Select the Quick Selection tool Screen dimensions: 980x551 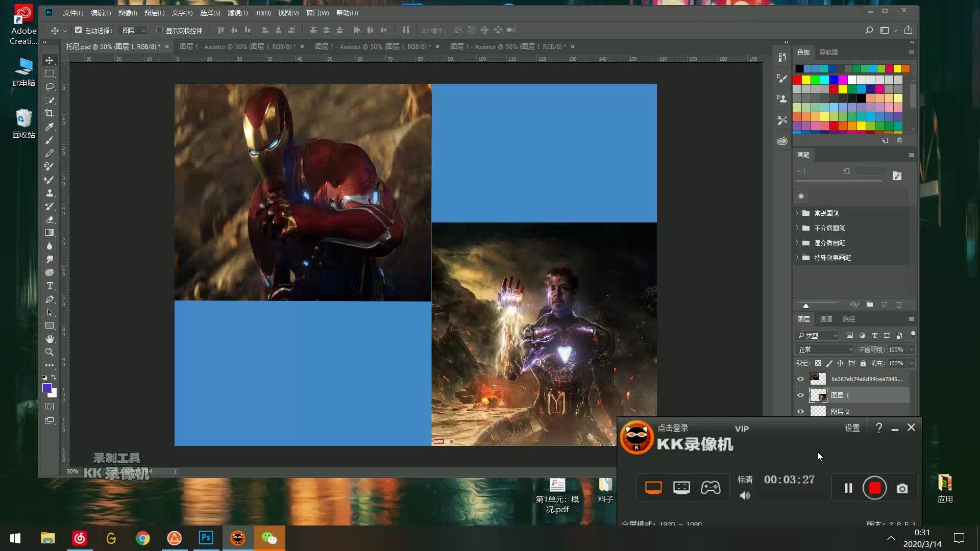(x=50, y=100)
